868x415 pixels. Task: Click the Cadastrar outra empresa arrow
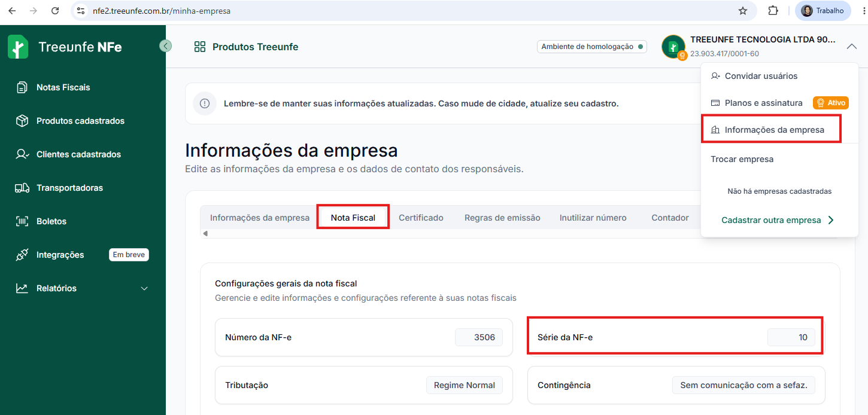tap(830, 220)
